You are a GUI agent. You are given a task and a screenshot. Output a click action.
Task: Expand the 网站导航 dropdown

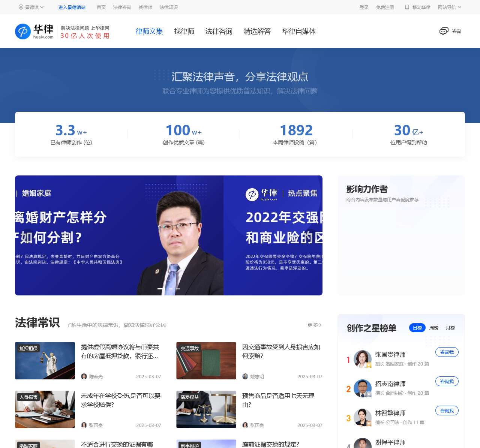click(x=450, y=7)
